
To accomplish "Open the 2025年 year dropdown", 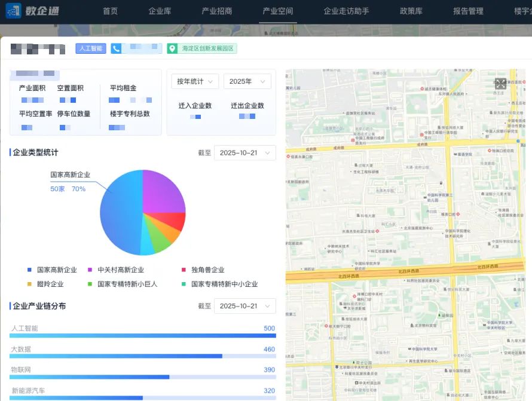I will (x=247, y=81).
